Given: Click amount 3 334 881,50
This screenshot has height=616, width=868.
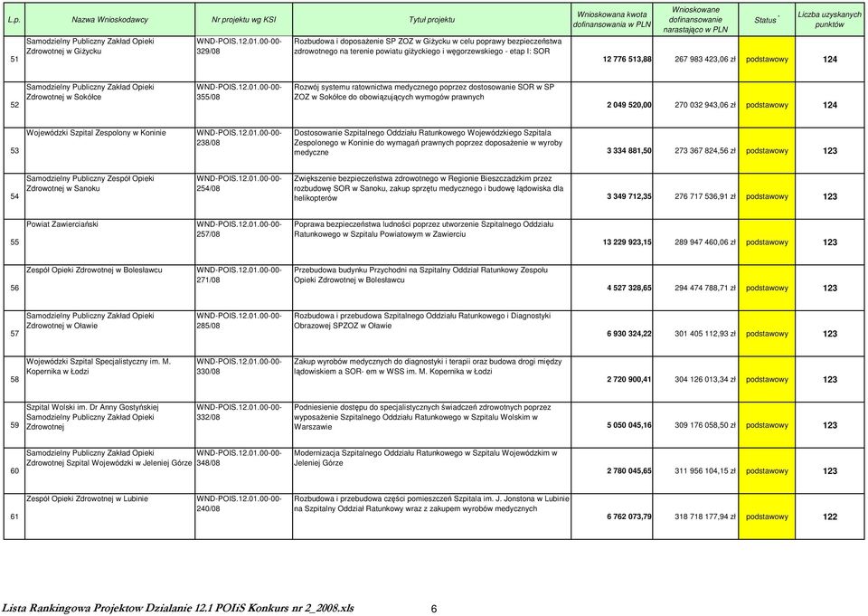Looking at the screenshot, I should [629, 151].
